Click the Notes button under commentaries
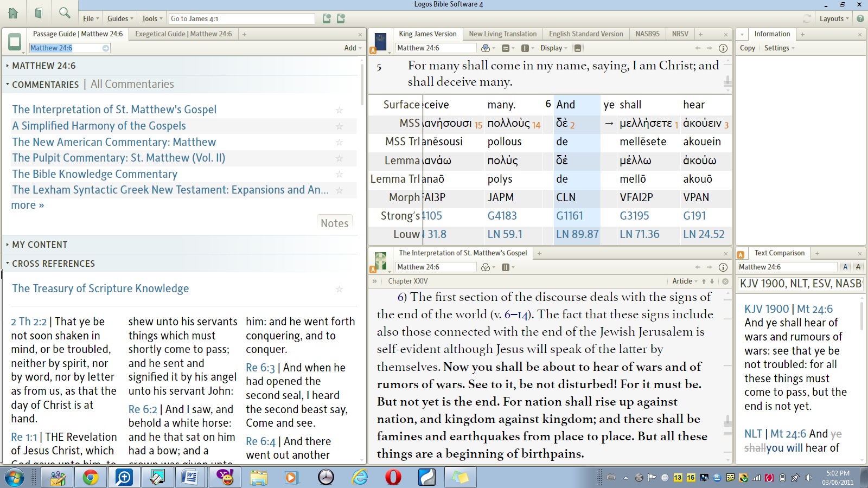Viewport: 868px width, 488px height. coord(335,223)
